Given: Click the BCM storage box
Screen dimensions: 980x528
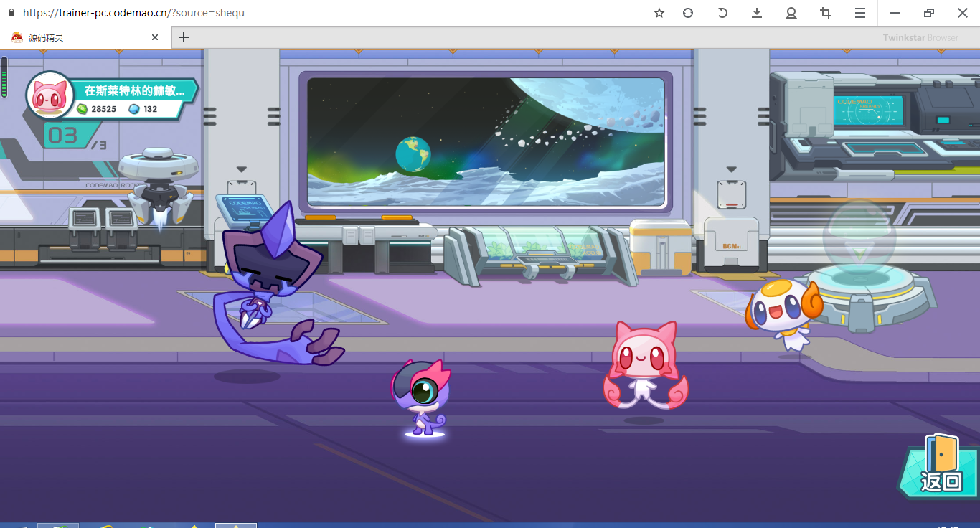Looking at the screenshot, I should point(731,244).
